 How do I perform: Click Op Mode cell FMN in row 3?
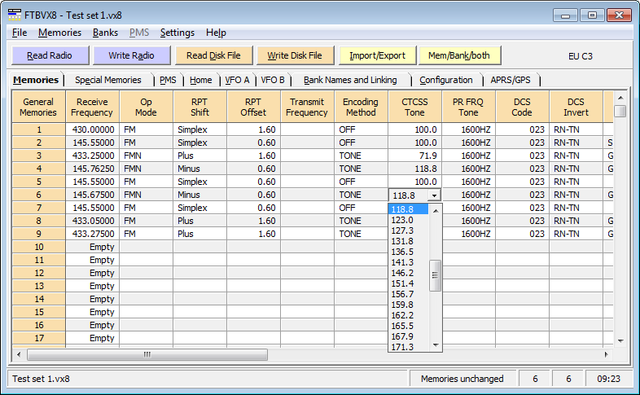tap(146, 156)
